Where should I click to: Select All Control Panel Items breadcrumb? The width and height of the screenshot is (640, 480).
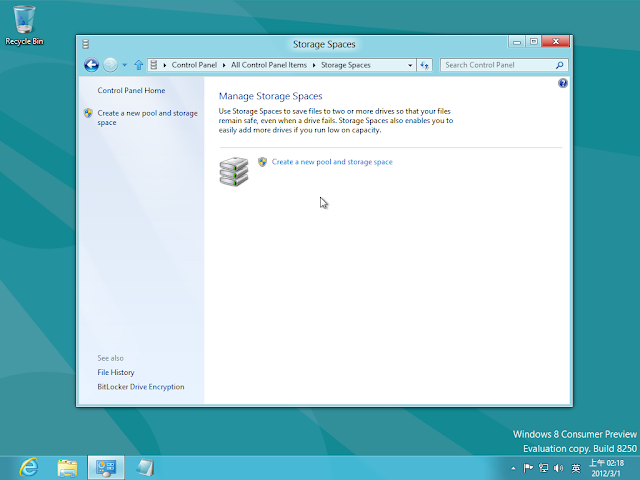pyautogui.click(x=269, y=65)
